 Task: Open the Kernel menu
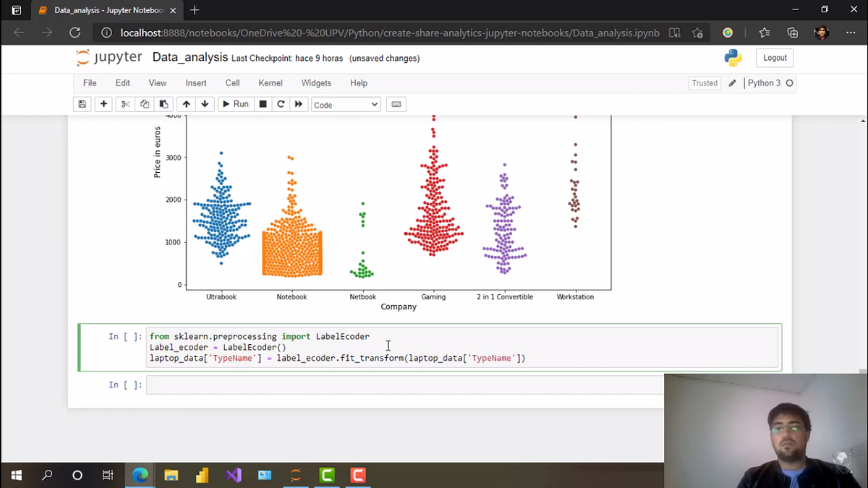click(x=270, y=82)
